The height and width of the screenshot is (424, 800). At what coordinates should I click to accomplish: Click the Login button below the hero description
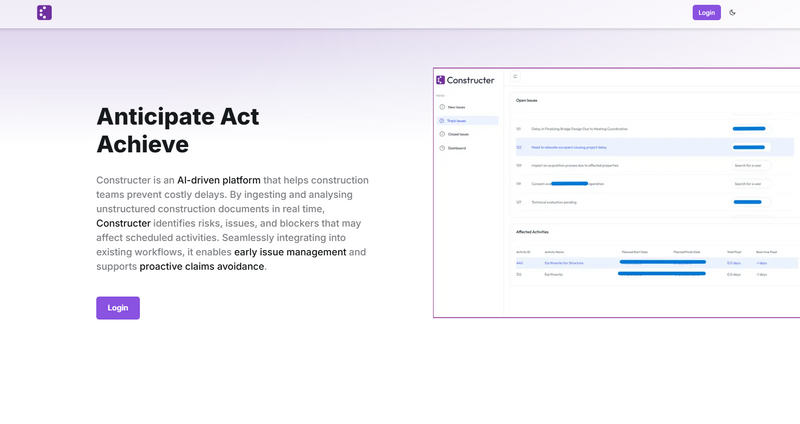118,308
